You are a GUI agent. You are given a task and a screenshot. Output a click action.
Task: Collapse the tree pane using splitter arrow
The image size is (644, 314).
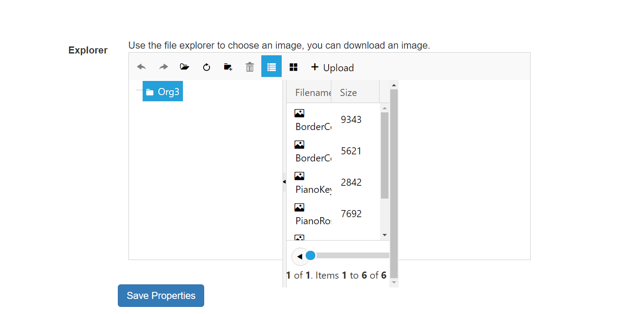284,182
